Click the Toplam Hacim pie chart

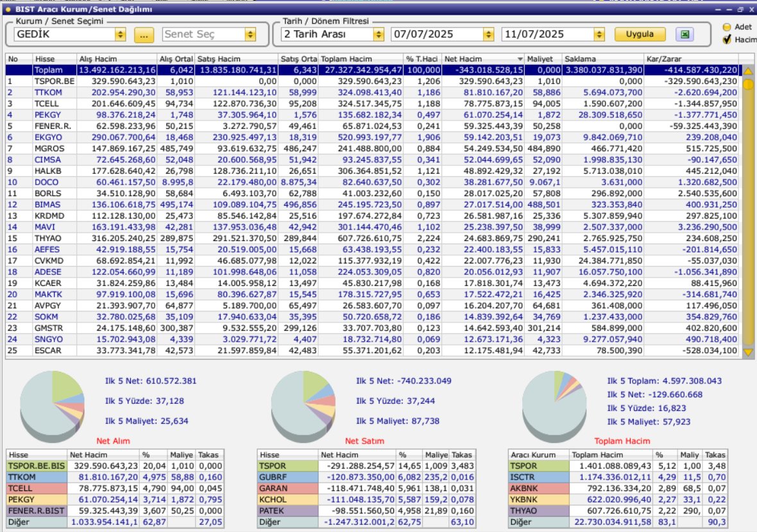coord(554,405)
